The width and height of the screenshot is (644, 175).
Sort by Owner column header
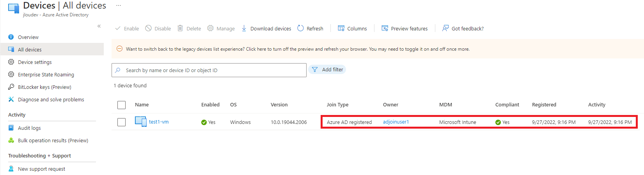[390, 104]
